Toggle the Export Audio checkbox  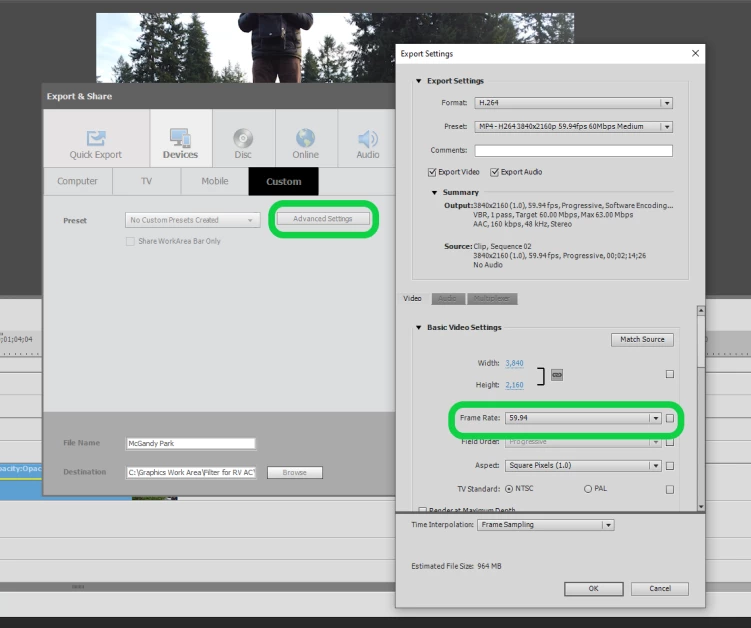pos(494,172)
